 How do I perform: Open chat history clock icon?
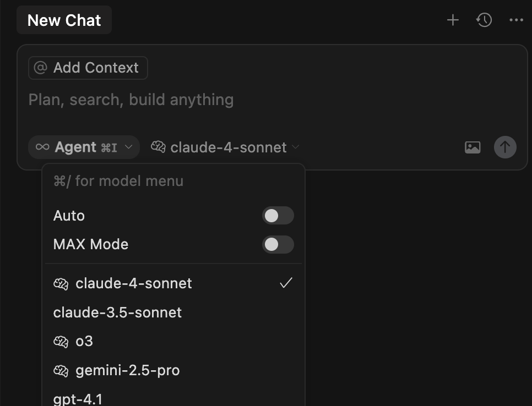click(x=484, y=20)
